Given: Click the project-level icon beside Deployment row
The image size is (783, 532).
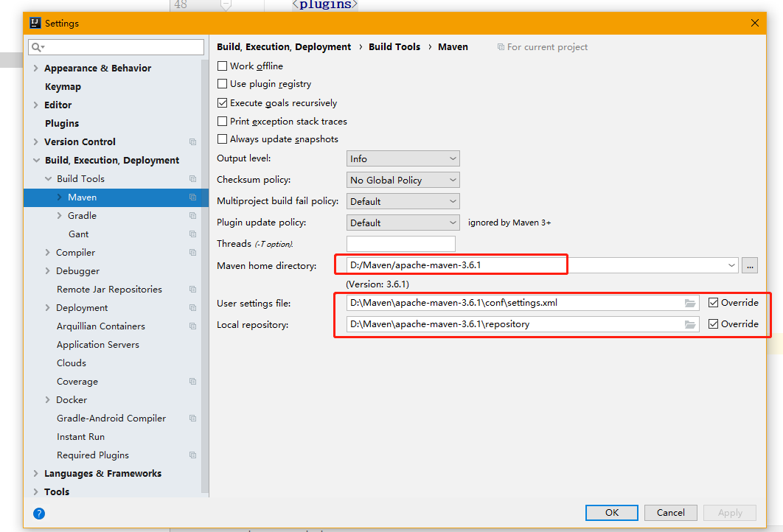Looking at the screenshot, I should pyautogui.click(x=192, y=308).
